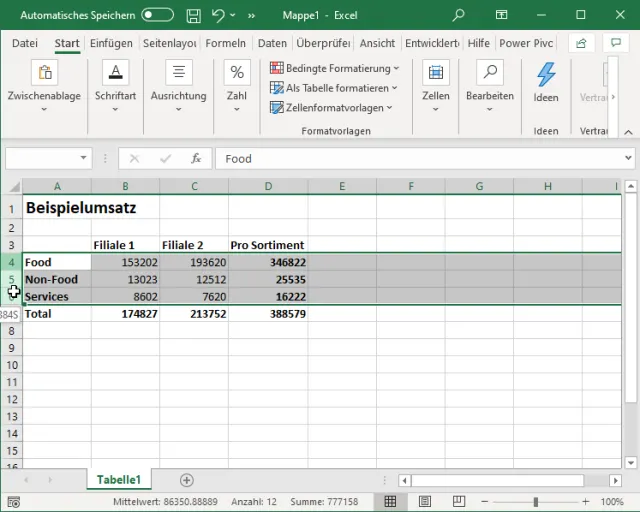Expand the Name Box dropdown arrow
Screen dimensions: 640x512
84,158
